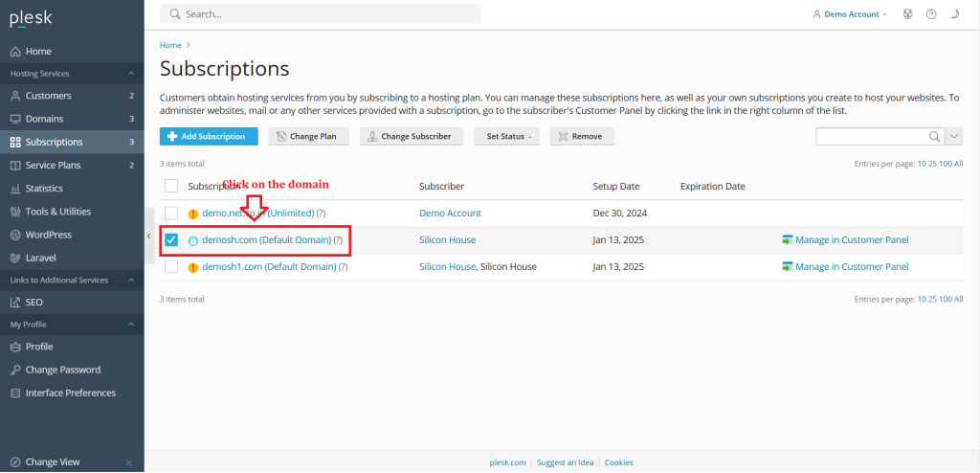The width and height of the screenshot is (980, 473).
Task: Click the Plesk logo
Action: click(x=31, y=19)
